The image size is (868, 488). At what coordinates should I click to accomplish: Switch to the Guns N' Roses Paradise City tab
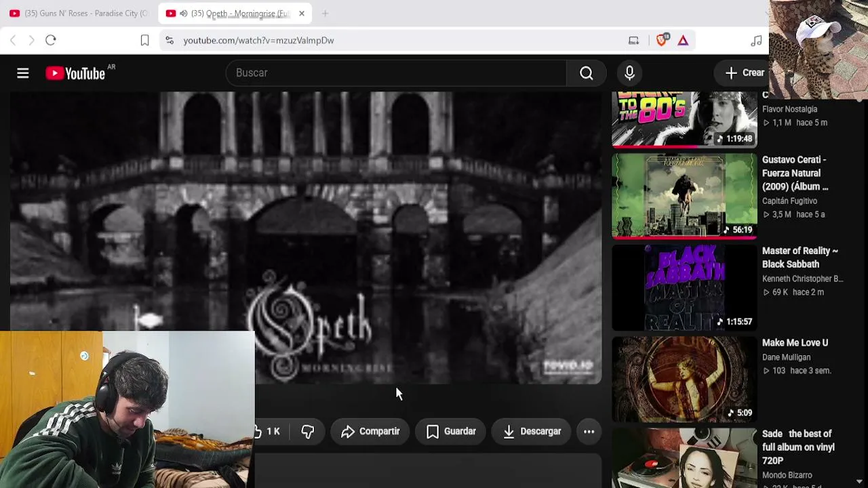pos(79,14)
